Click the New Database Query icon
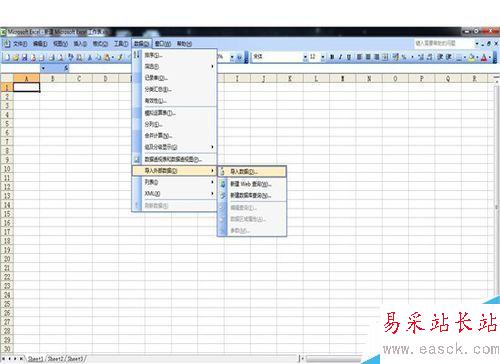500x364 pixels. click(x=223, y=196)
